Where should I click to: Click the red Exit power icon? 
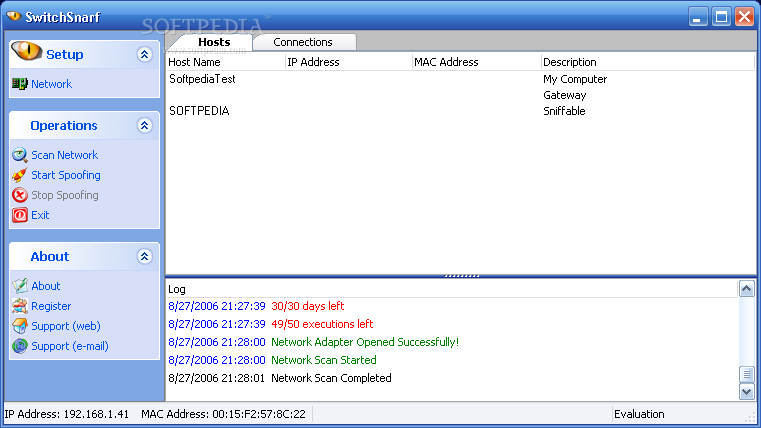point(19,215)
